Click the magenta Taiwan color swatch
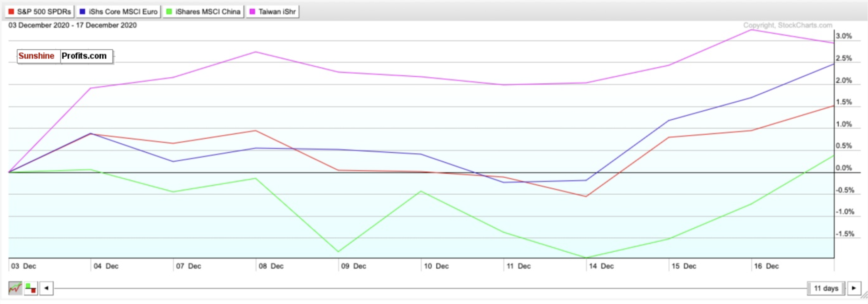The height and width of the screenshot is (304, 868). tap(252, 12)
